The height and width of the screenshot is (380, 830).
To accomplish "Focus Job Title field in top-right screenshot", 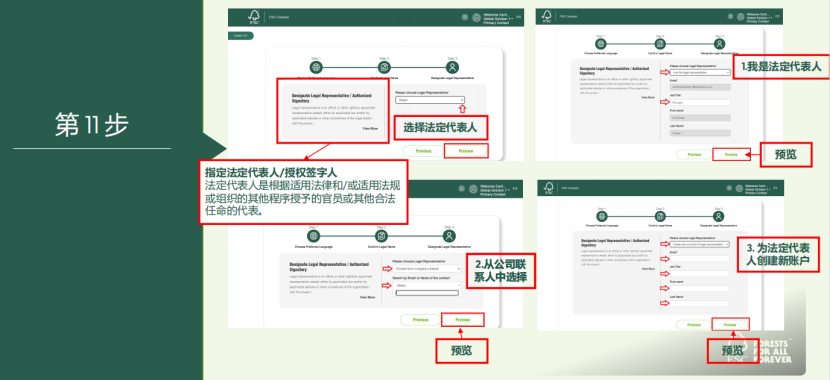I will pyautogui.click(x=700, y=103).
